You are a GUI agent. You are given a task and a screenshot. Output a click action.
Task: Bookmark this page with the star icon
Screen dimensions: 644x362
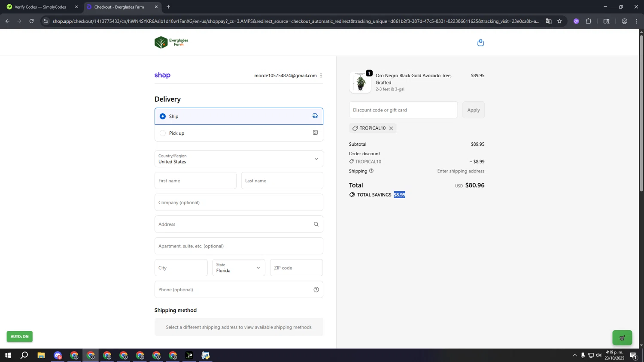(x=559, y=21)
